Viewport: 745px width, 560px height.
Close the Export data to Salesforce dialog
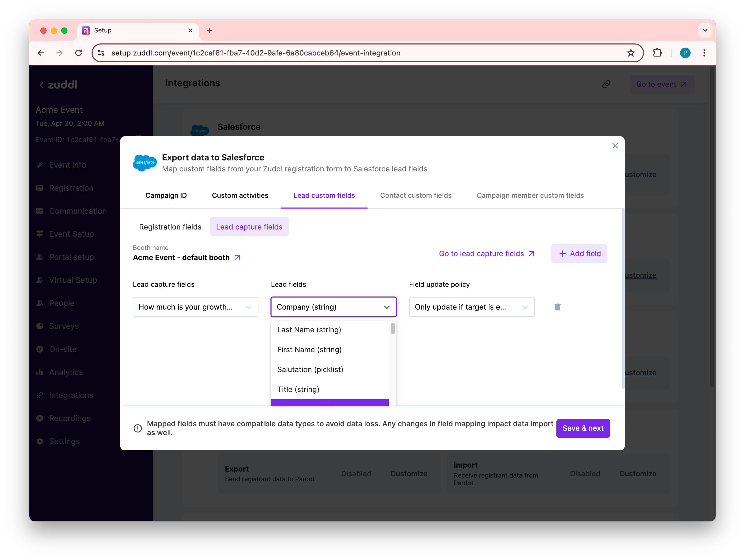615,146
